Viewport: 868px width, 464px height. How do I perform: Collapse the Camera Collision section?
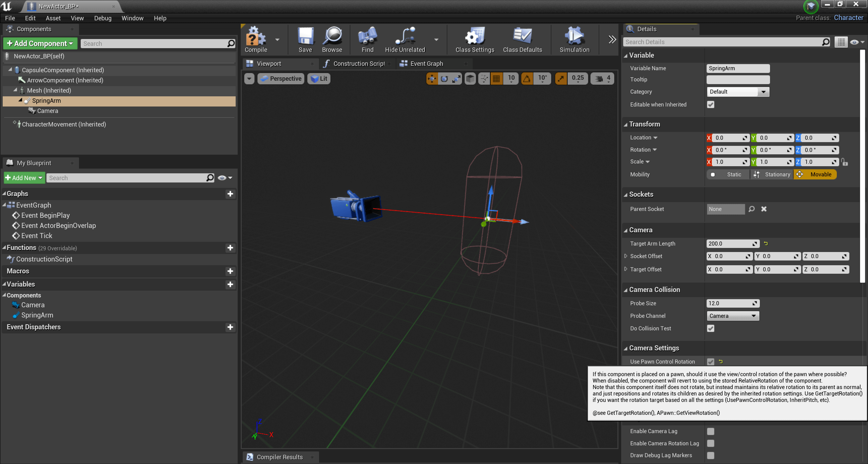tap(626, 290)
